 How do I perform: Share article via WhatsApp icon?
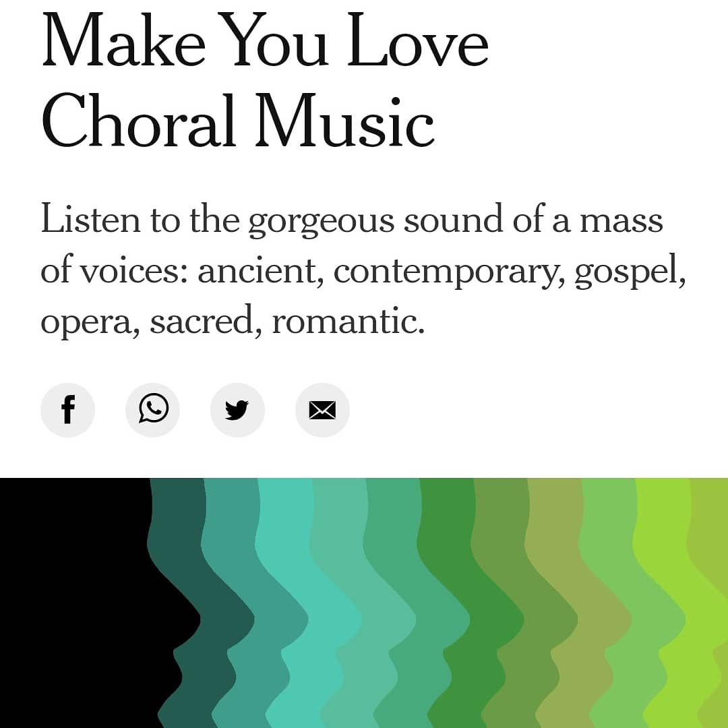click(153, 410)
